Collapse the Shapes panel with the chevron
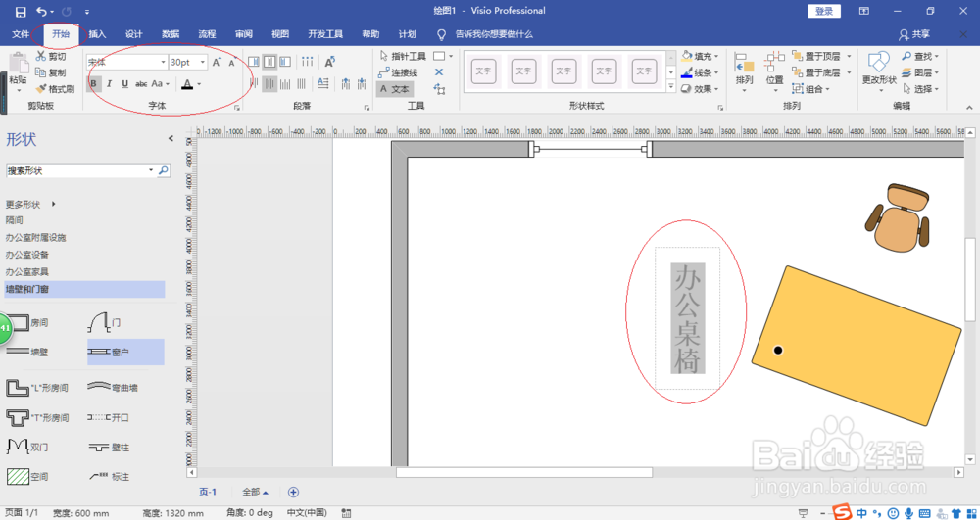The height and width of the screenshot is (520, 980). click(x=171, y=139)
